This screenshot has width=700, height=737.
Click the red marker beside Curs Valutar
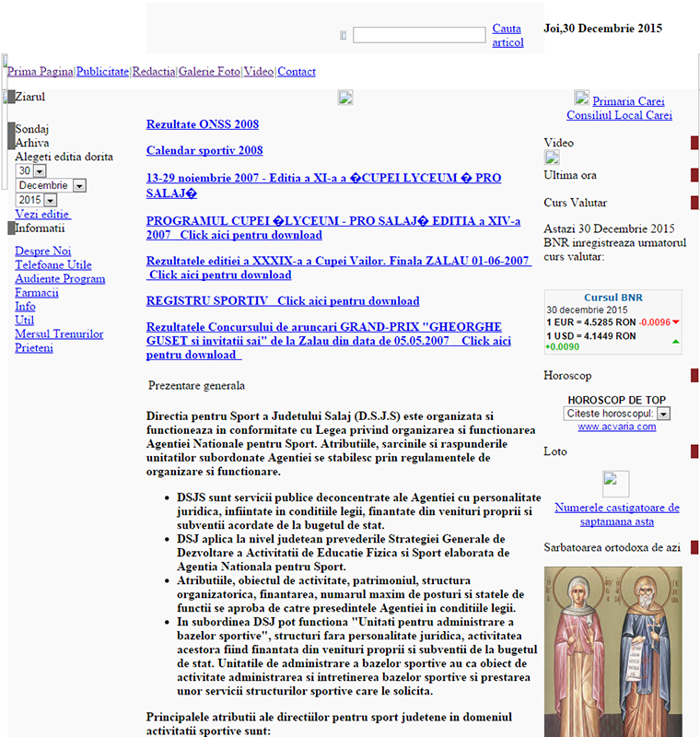[x=694, y=203]
